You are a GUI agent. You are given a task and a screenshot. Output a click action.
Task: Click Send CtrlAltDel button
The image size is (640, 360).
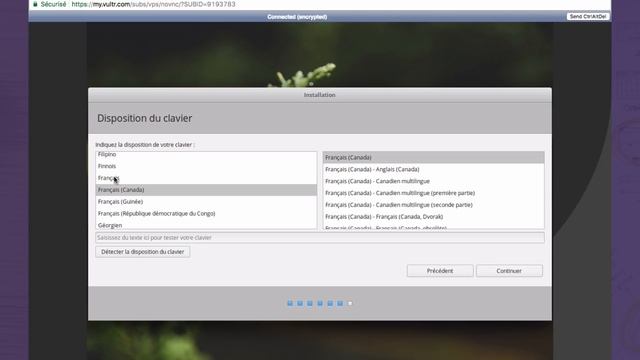pos(588,16)
